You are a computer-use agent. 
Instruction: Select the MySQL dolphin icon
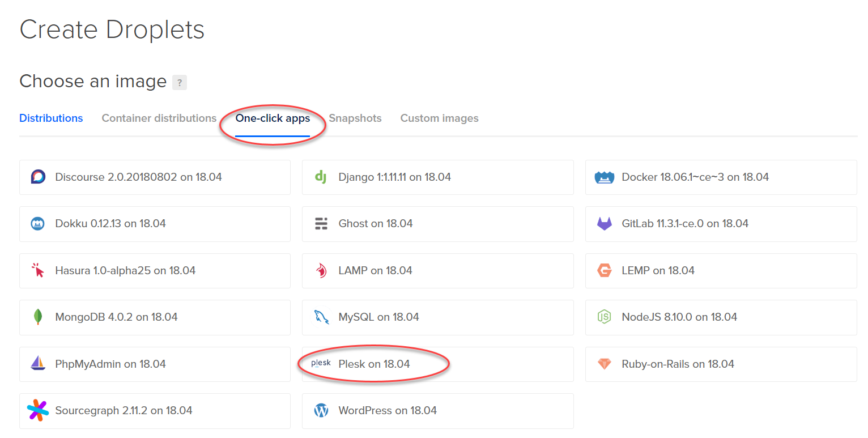click(321, 317)
